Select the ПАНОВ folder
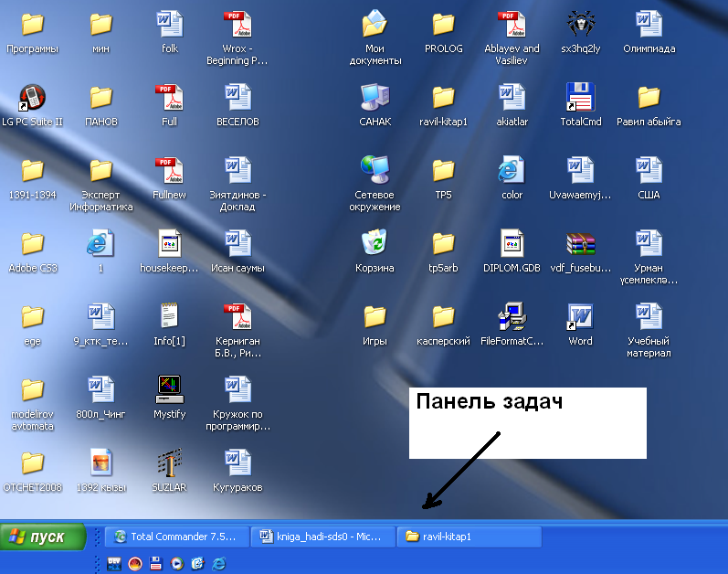This screenshot has height=574, width=728. [x=100, y=97]
